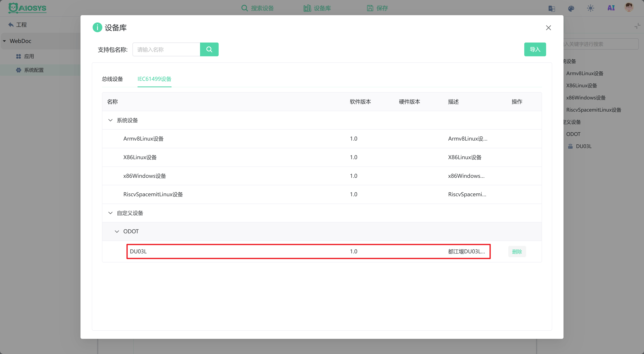Select RiscvSpacemitLinux设备 in right panel list
The image size is (644, 354).
(x=593, y=110)
